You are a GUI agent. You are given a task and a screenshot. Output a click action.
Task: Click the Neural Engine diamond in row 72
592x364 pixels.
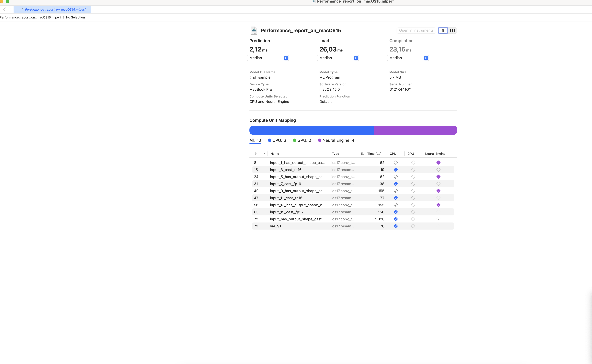(438, 219)
